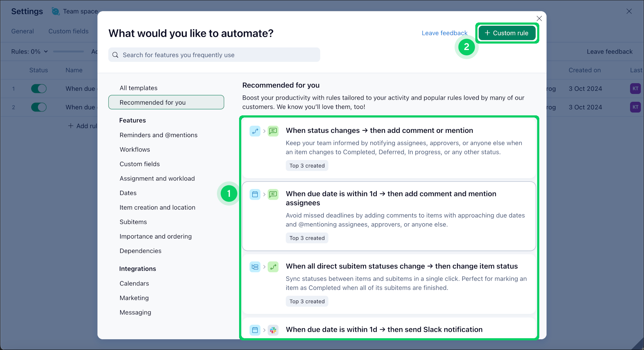644x350 pixels.
Task: Click the Custom rule button
Action: pos(506,33)
